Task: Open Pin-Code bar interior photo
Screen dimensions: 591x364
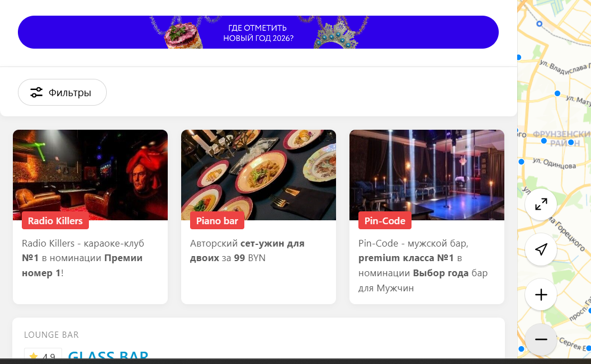Action: pos(427,175)
